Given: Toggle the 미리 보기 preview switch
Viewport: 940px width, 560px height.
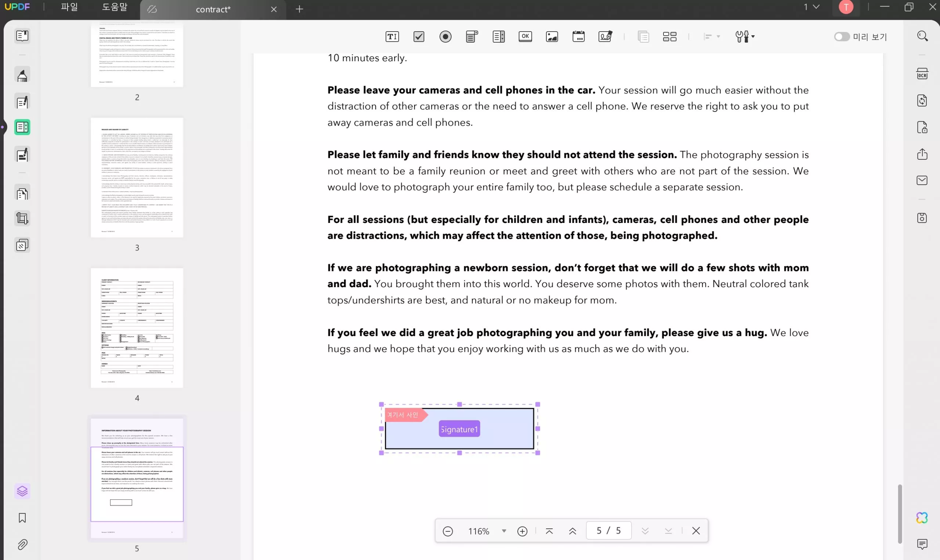Looking at the screenshot, I should tap(842, 37).
